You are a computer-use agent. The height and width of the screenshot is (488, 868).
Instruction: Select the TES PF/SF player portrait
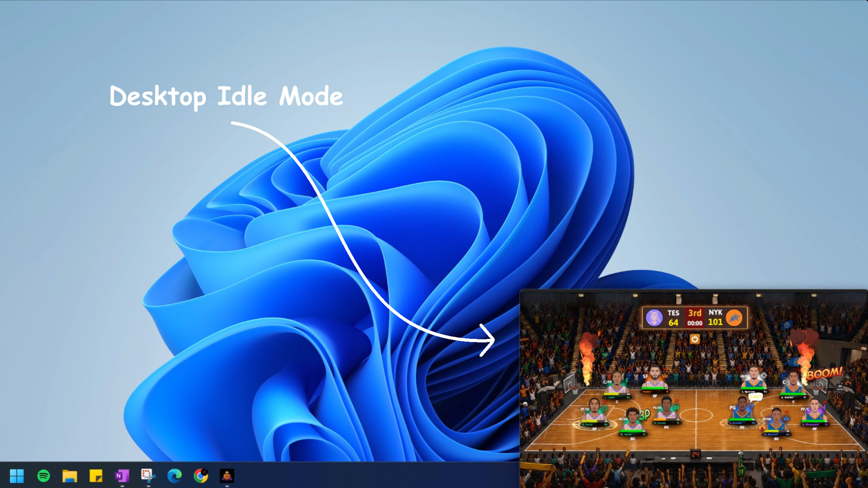594,408
